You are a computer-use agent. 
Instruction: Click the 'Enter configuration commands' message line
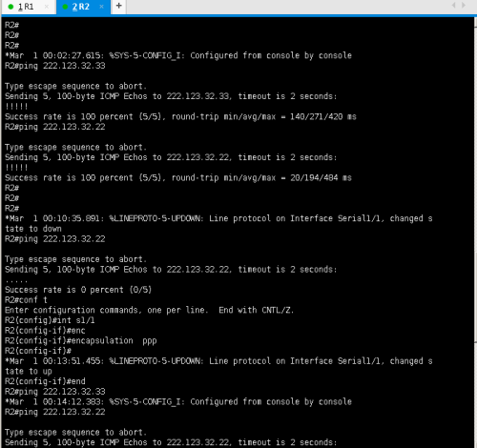(150, 310)
